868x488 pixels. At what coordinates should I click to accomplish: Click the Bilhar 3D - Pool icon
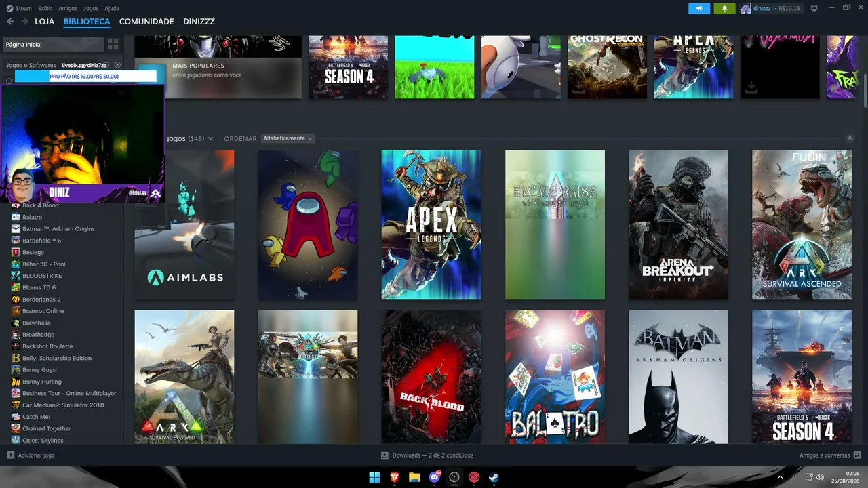click(16, 264)
